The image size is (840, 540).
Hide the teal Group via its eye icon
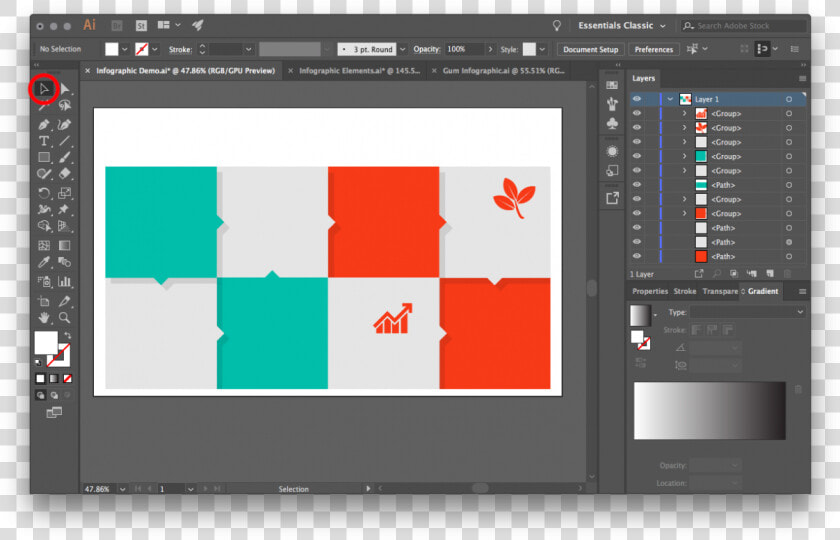[x=636, y=156]
